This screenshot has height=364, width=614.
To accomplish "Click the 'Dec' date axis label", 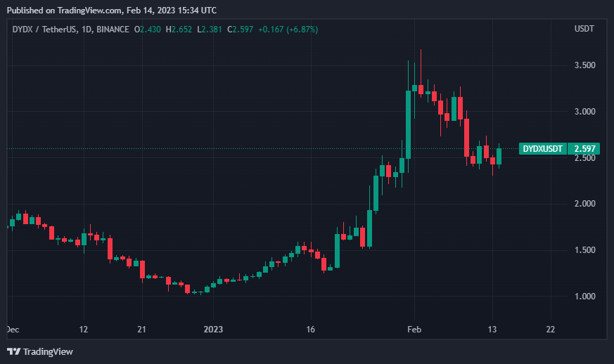I will click(x=13, y=330).
